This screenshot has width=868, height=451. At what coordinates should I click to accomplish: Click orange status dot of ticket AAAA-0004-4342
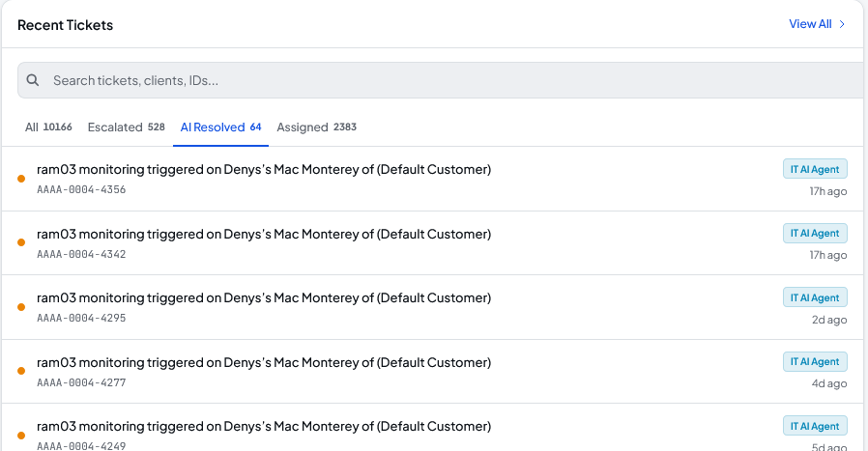pos(21,242)
